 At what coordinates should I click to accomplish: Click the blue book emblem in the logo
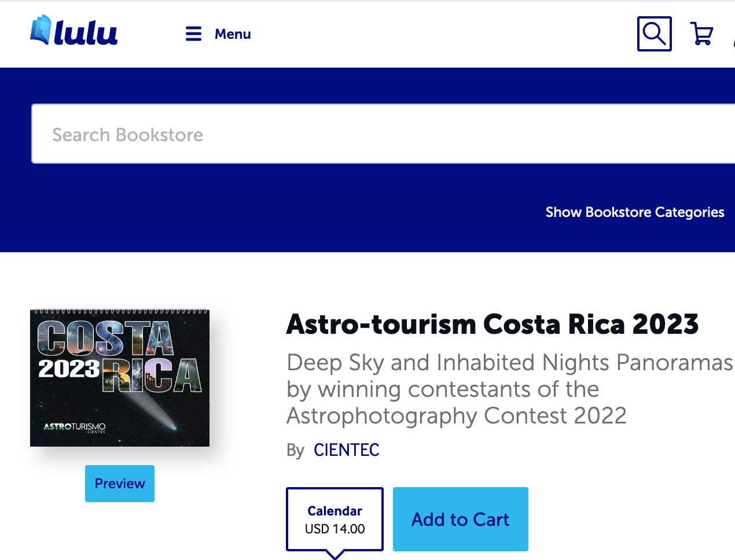pyautogui.click(x=41, y=30)
